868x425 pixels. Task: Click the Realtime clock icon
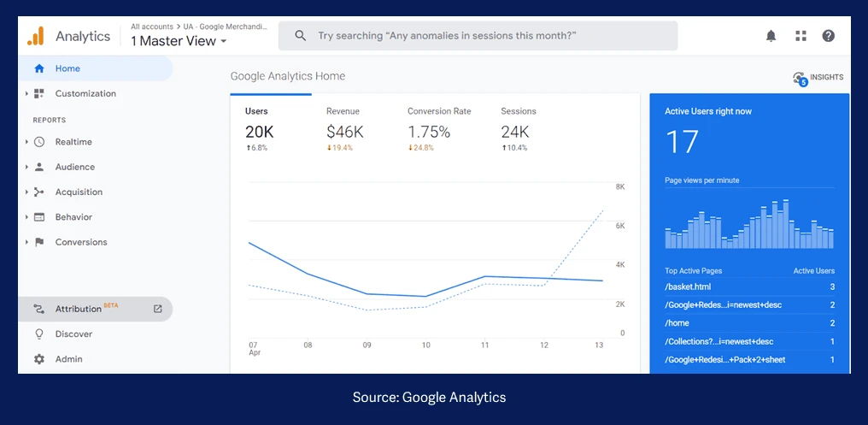click(39, 142)
